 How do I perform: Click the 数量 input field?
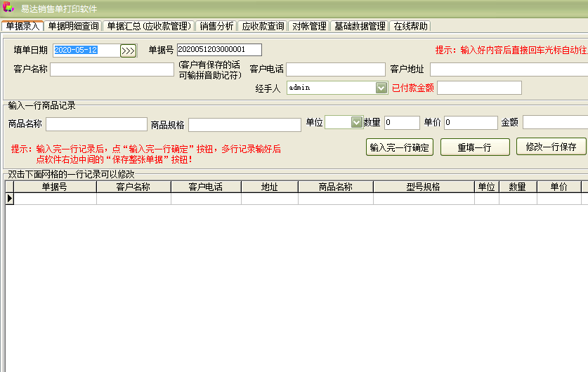402,123
